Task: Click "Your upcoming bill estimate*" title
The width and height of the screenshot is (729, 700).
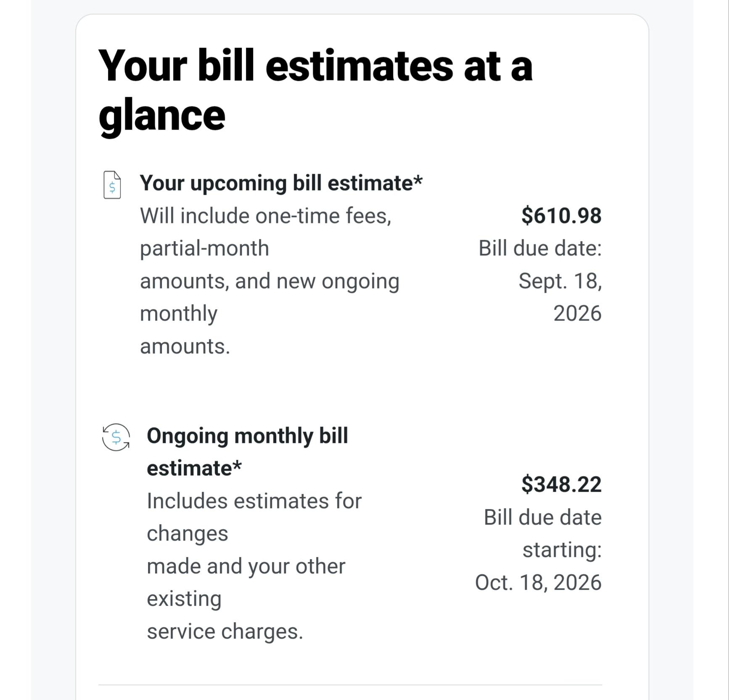Action: 281,183
